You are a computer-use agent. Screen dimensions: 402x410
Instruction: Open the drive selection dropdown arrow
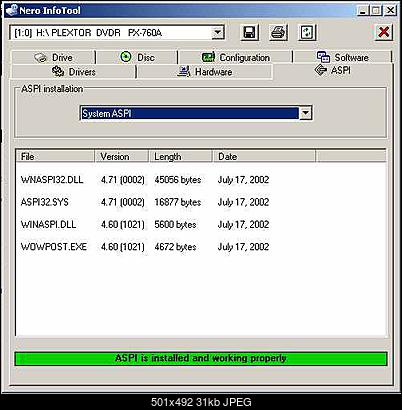[217, 33]
